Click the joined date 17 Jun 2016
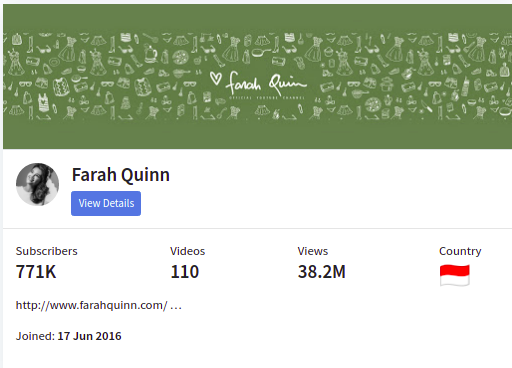 [x=89, y=336]
